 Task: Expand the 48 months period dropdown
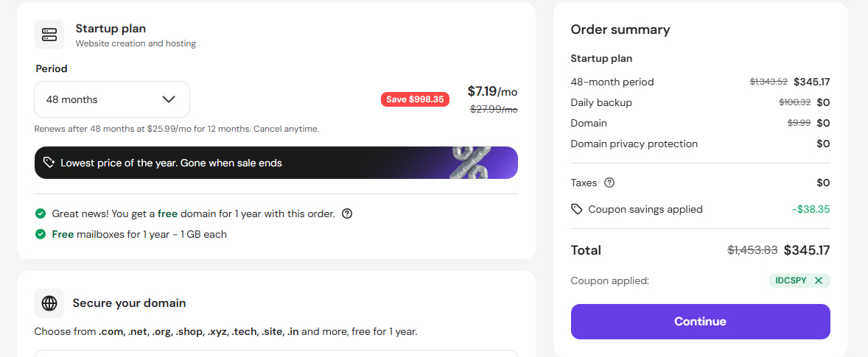tap(112, 99)
